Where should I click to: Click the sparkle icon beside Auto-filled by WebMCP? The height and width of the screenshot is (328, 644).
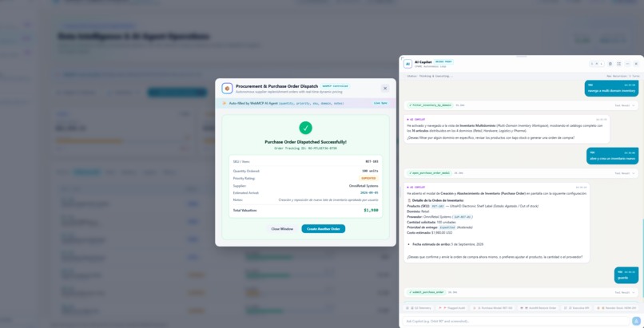tap(225, 103)
